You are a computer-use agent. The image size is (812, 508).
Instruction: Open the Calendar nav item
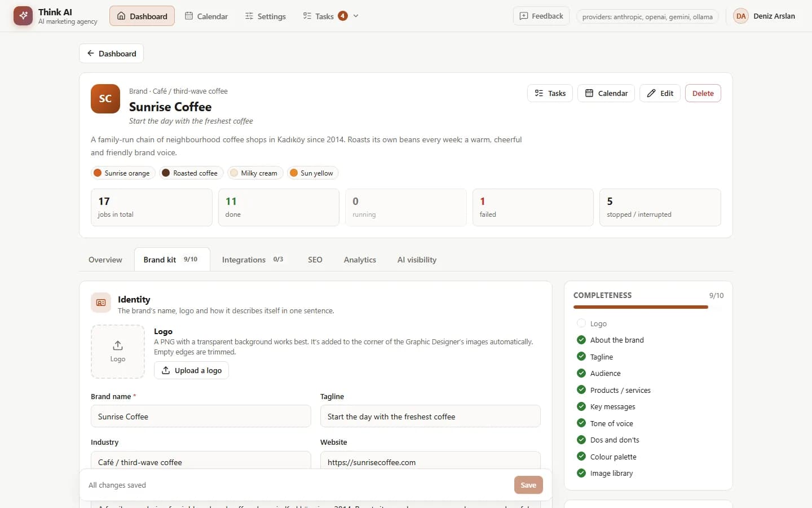pyautogui.click(x=206, y=16)
